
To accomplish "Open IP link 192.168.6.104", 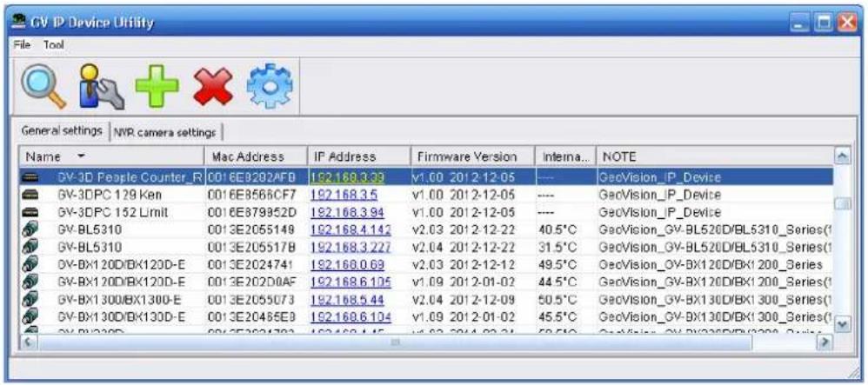I will [351, 317].
